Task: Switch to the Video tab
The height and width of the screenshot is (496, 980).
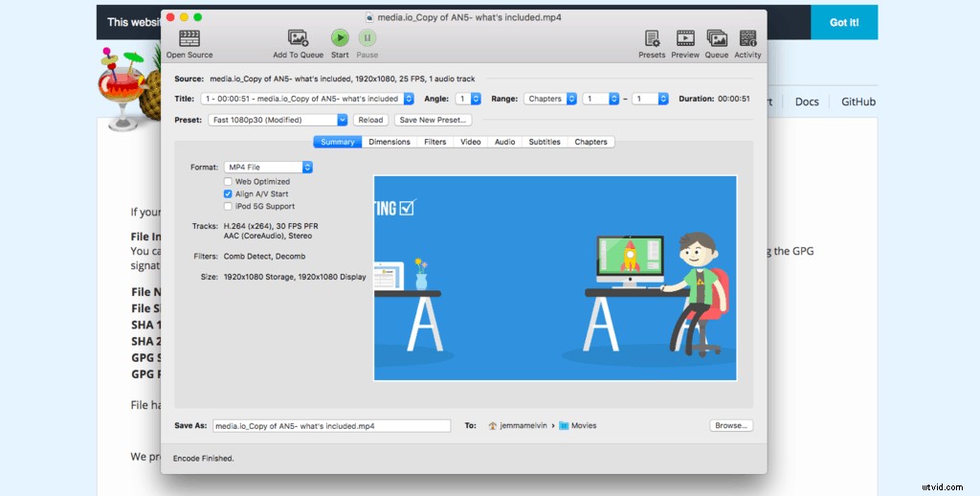Action: [x=471, y=142]
